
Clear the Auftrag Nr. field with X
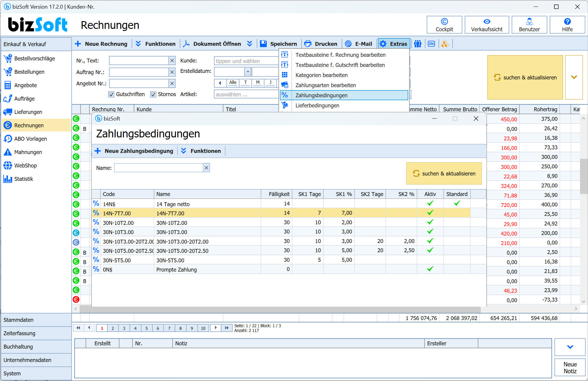point(172,72)
